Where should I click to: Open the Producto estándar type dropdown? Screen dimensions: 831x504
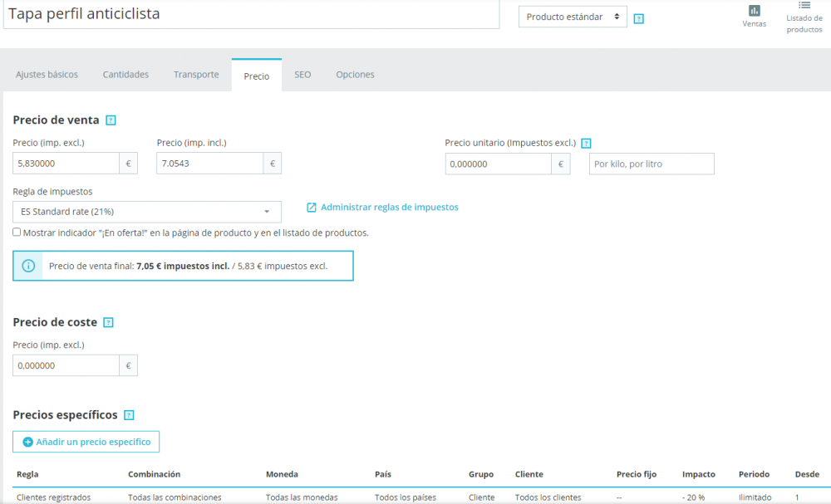pyautogui.click(x=572, y=16)
